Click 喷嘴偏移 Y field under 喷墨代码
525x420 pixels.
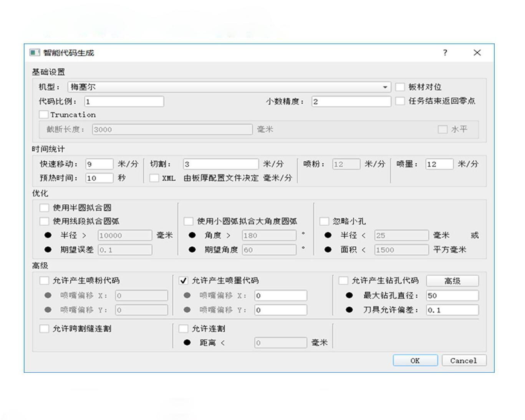[281, 310]
